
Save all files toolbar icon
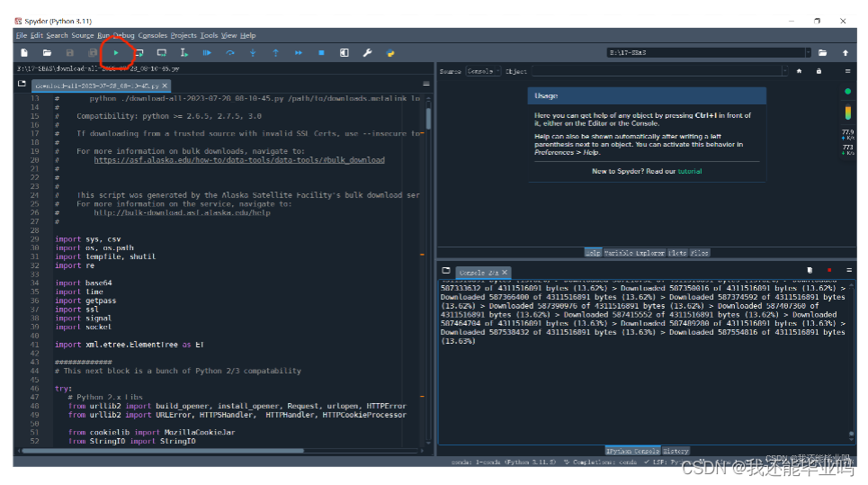[x=93, y=52]
